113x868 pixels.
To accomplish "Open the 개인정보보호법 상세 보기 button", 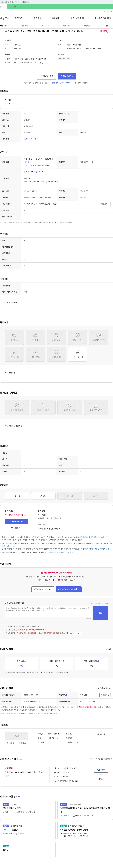I will click(x=43, y=589).
